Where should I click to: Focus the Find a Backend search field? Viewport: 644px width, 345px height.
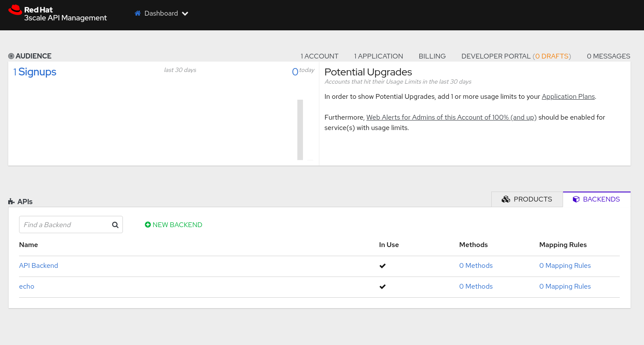[71, 225]
